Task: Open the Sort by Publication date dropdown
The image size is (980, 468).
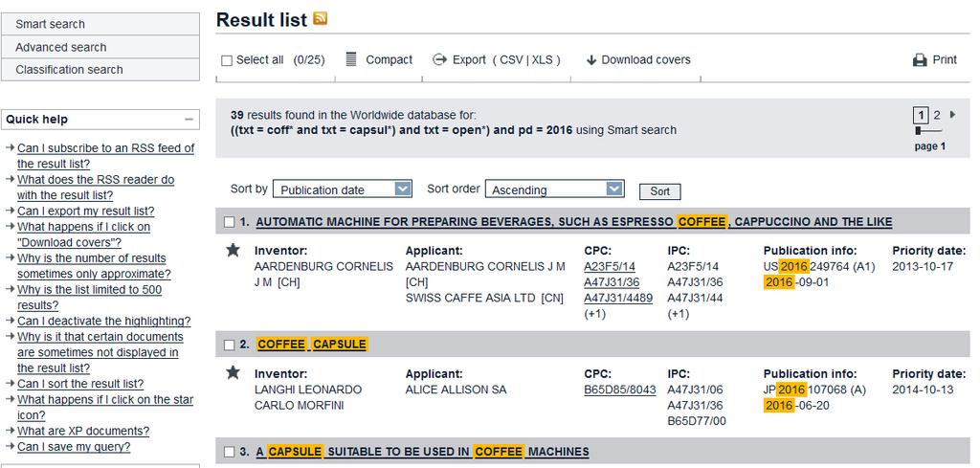Action: pyautogui.click(x=343, y=189)
